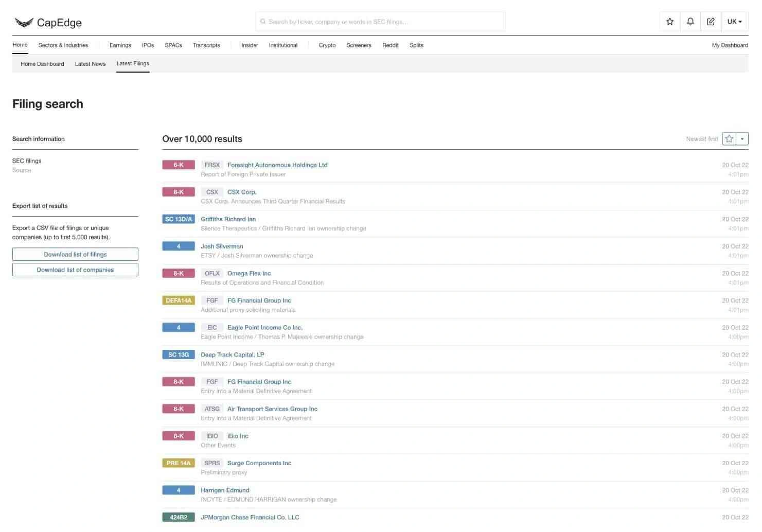Open the UK region dropdown
This screenshot has height=532, width=762.
tap(734, 22)
